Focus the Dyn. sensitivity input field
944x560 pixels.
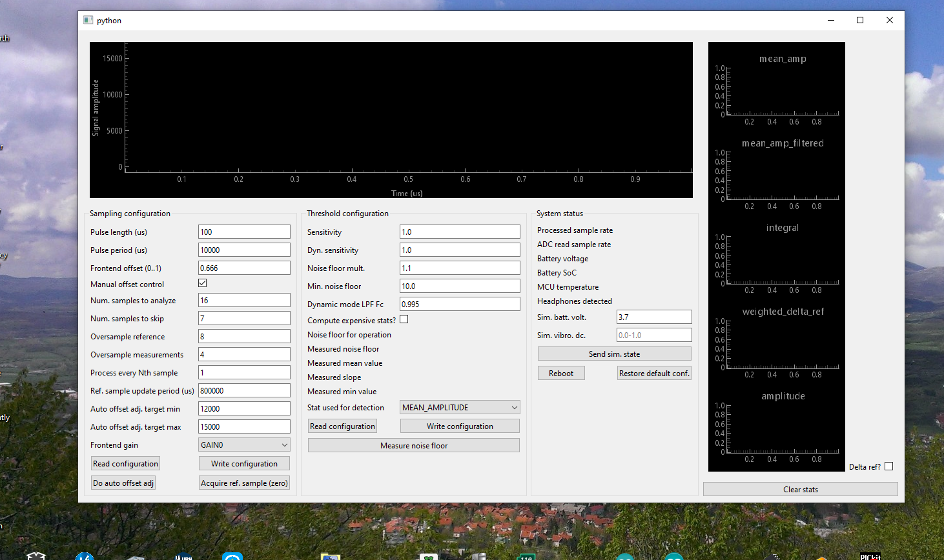[x=460, y=250]
